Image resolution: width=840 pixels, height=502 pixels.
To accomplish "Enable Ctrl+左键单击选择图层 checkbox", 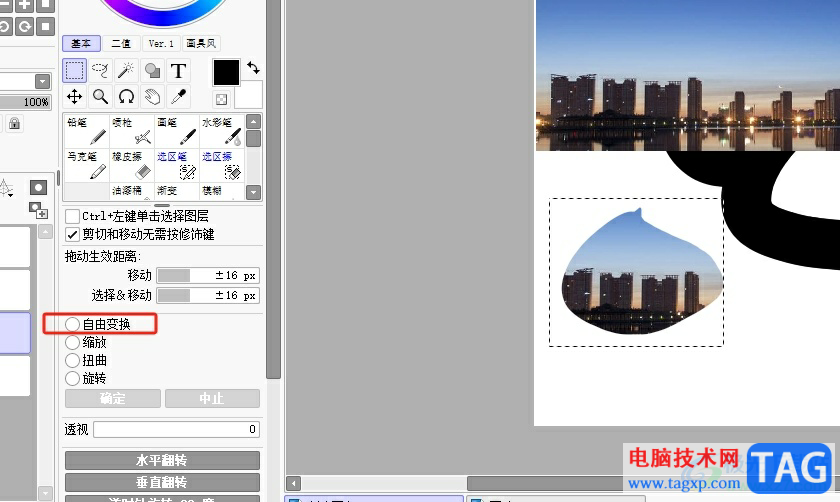I will click(72, 216).
